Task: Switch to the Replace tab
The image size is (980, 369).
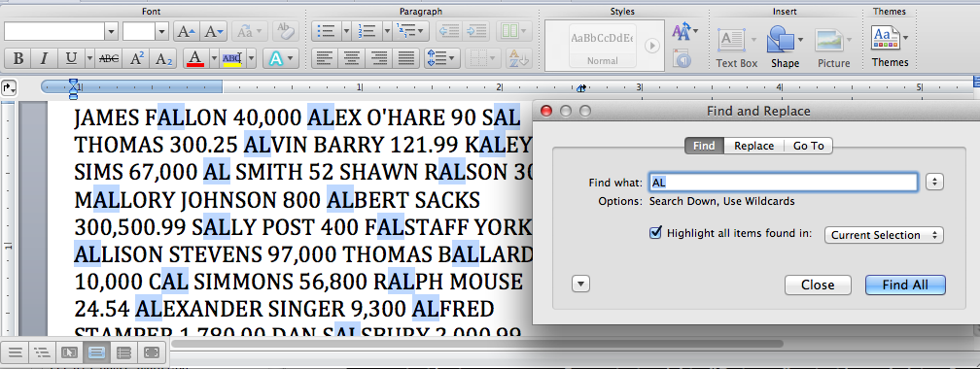Action: (x=753, y=146)
